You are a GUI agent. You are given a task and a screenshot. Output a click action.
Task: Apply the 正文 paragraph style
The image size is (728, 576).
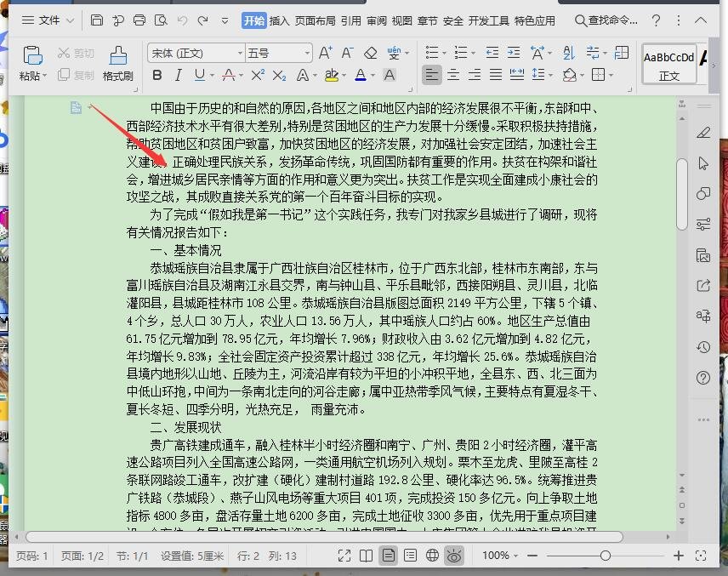click(669, 66)
